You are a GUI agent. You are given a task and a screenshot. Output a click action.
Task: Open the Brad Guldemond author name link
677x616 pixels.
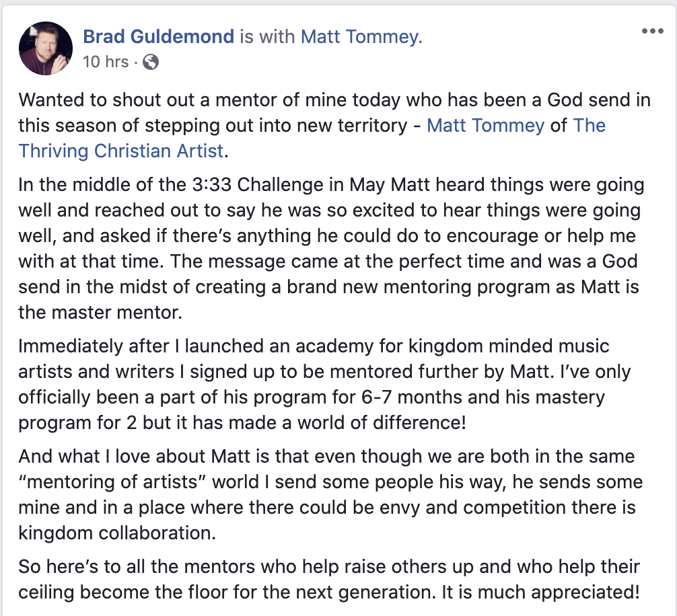(x=159, y=36)
